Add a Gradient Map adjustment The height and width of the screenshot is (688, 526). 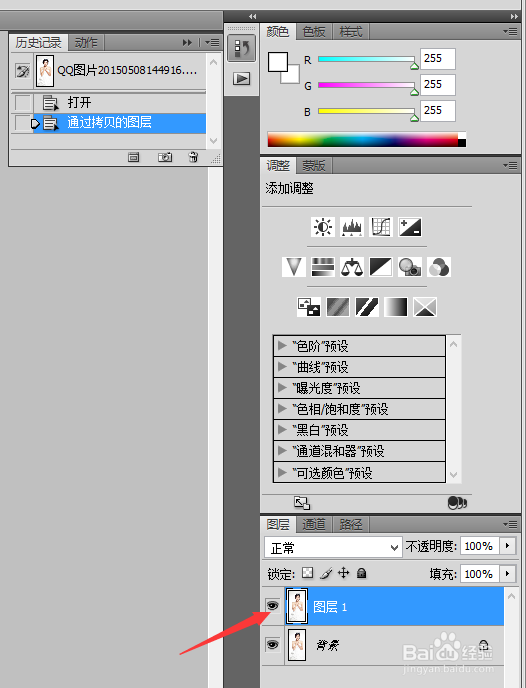[396, 307]
